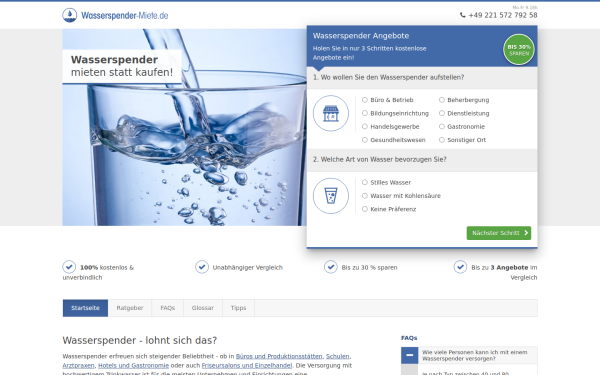Select the 'Beherbergung' radio option
The width and height of the screenshot is (600, 375).
(x=442, y=100)
